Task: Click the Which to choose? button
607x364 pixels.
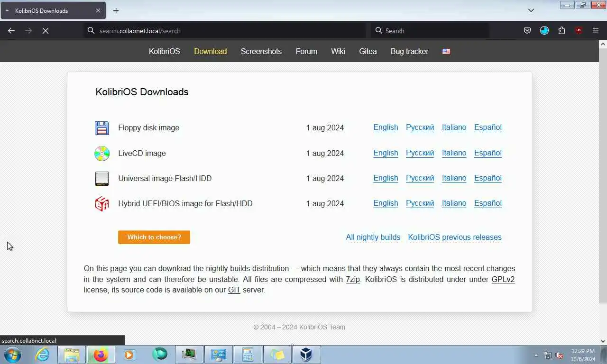Action: coord(154,237)
